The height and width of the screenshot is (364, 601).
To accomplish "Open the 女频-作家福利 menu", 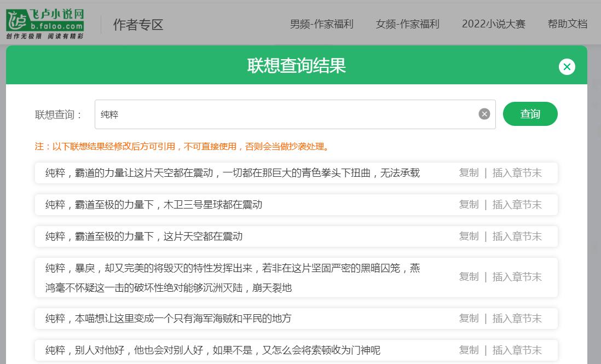I will pyautogui.click(x=408, y=24).
